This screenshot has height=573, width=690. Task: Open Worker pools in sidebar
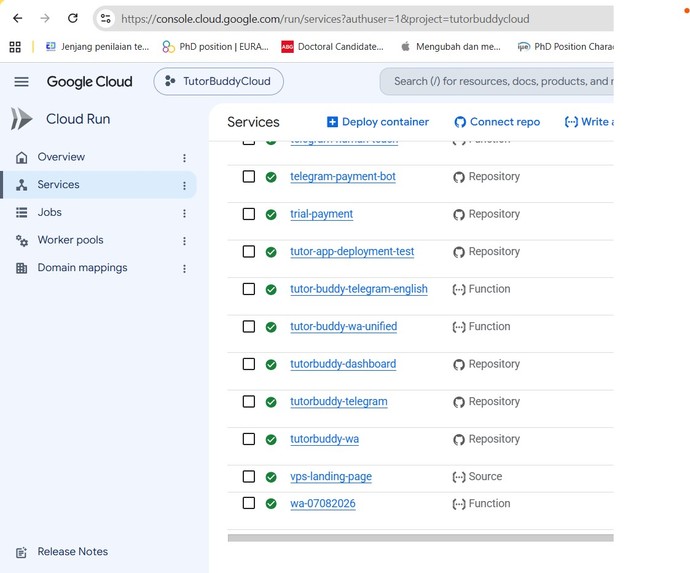[x=99, y=240]
